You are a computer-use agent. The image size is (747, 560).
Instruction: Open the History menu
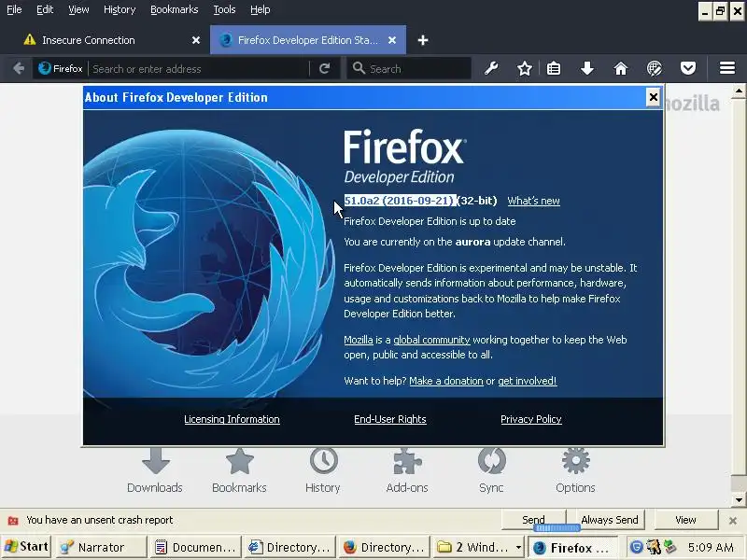pyautogui.click(x=120, y=9)
